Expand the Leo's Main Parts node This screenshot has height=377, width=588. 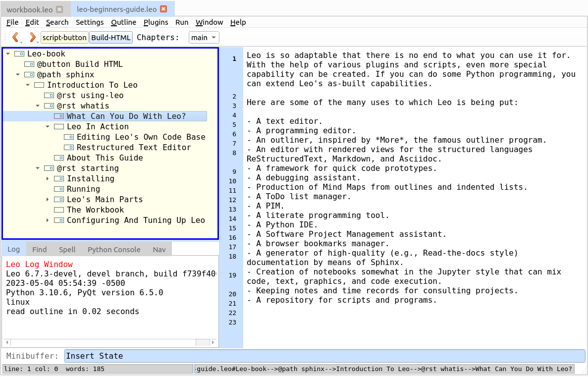[48, 200]
